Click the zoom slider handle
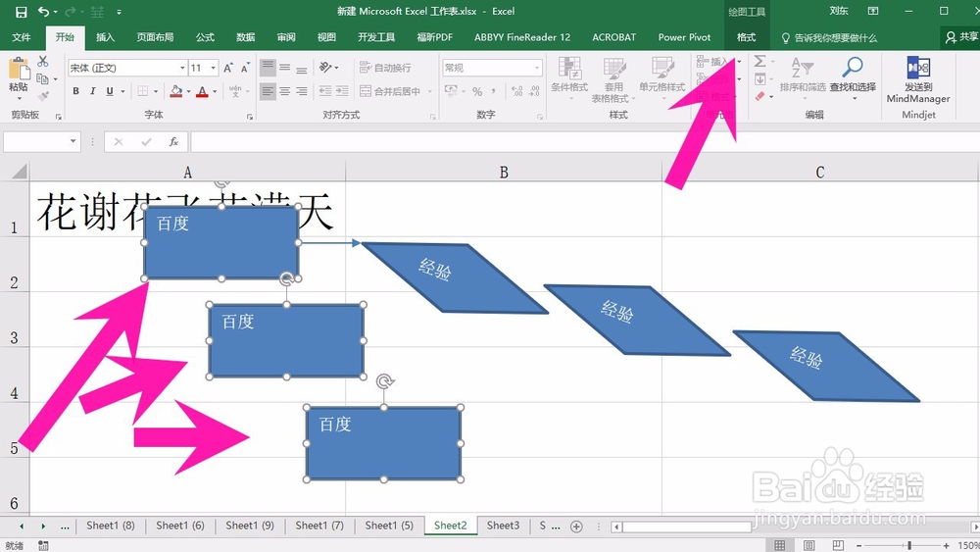The image size is (980, 552). [909, 545]
